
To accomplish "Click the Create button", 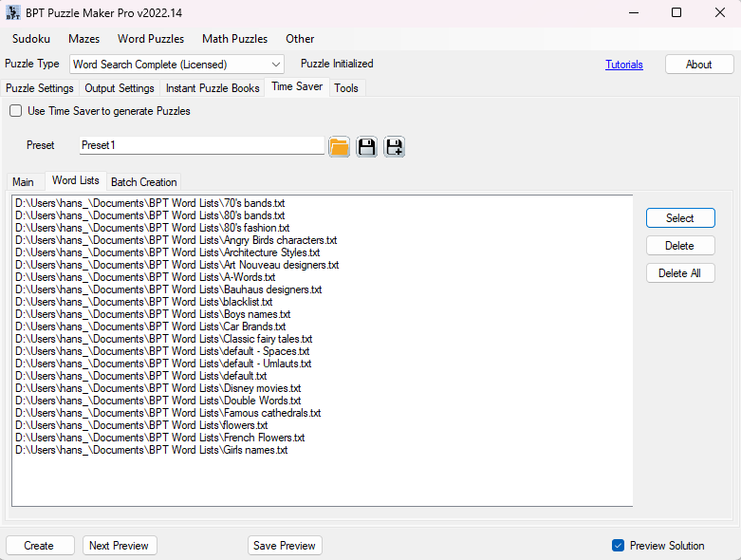I will tap(40, 546).
